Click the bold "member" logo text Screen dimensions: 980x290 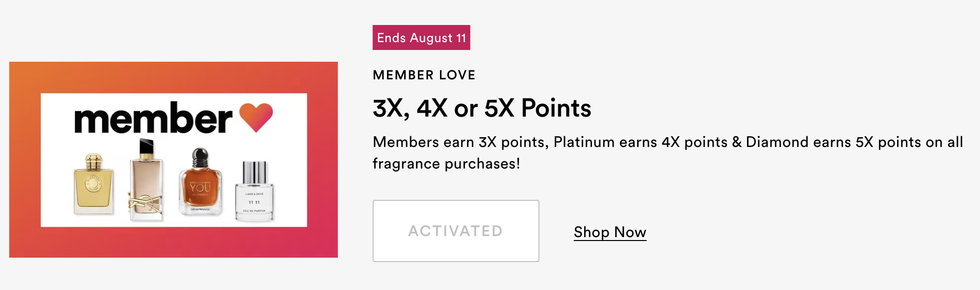(153, 119)
